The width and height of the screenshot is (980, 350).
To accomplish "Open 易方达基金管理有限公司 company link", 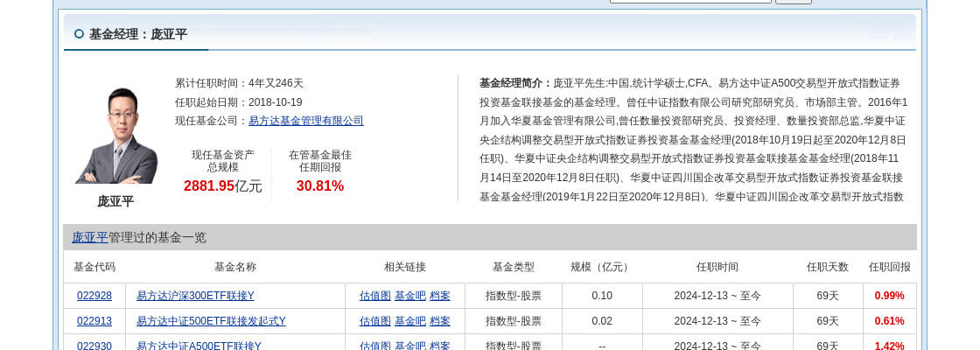I will [305, 121].
